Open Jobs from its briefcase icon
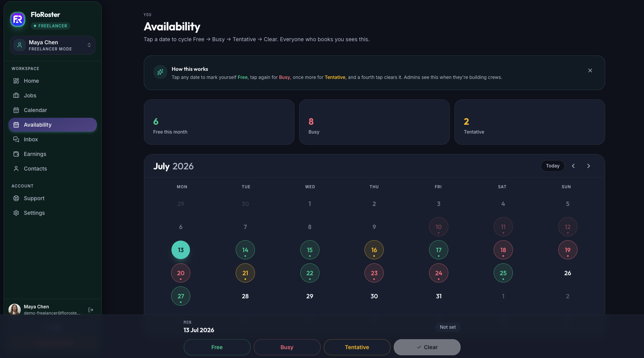This screenshot has width=644, height=358. [x=16, y=95]
